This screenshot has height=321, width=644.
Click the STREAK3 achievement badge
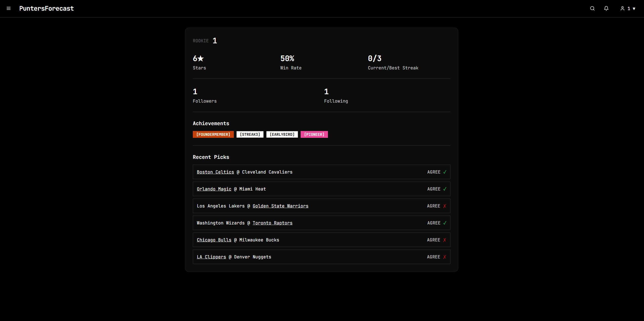point(250,135)
